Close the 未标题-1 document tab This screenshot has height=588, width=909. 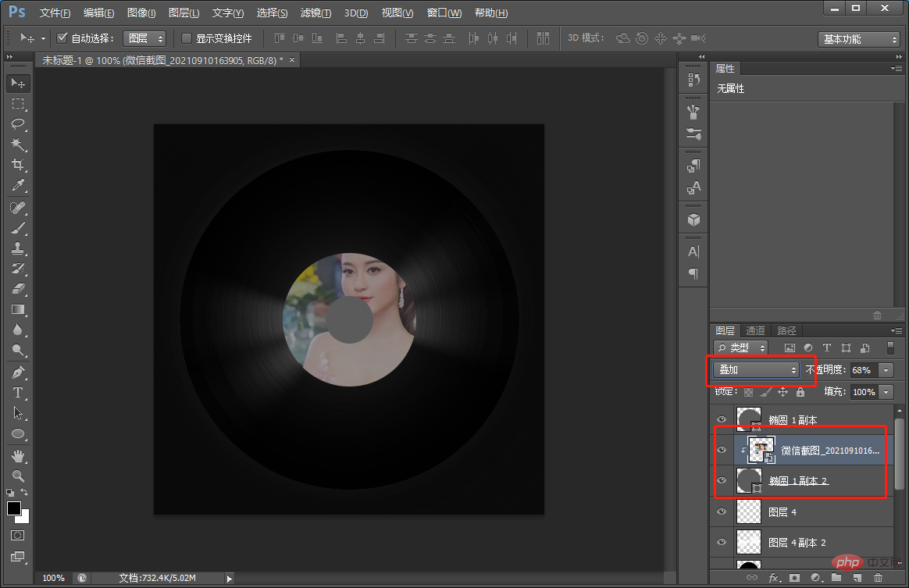[292, 59]
